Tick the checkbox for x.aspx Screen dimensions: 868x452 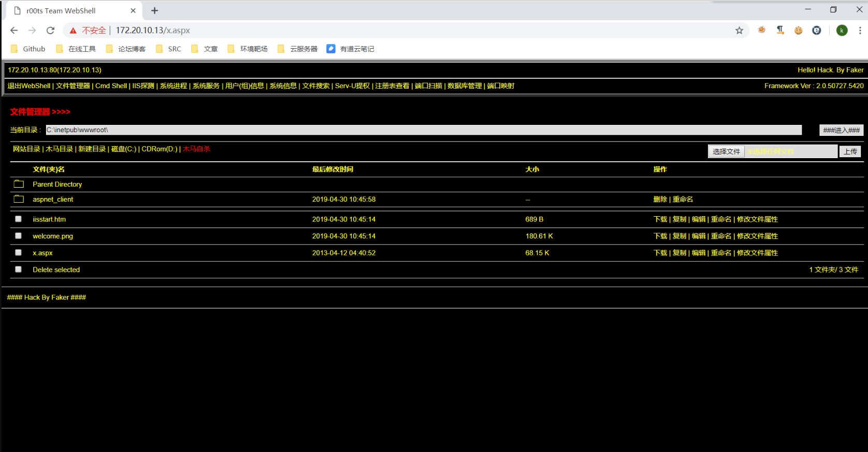pos(19,252)
